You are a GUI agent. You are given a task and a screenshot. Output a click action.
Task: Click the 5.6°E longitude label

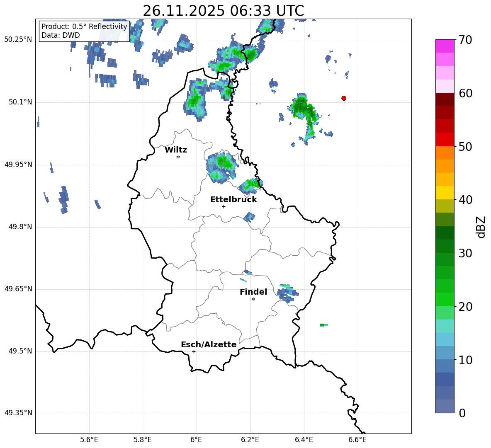(89, 440)
